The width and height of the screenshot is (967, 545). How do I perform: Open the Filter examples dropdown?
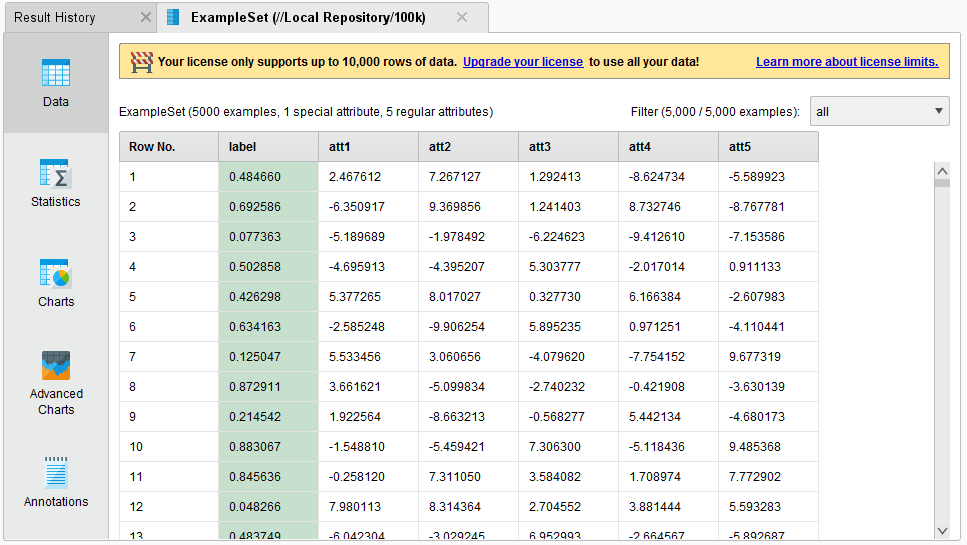880,111
